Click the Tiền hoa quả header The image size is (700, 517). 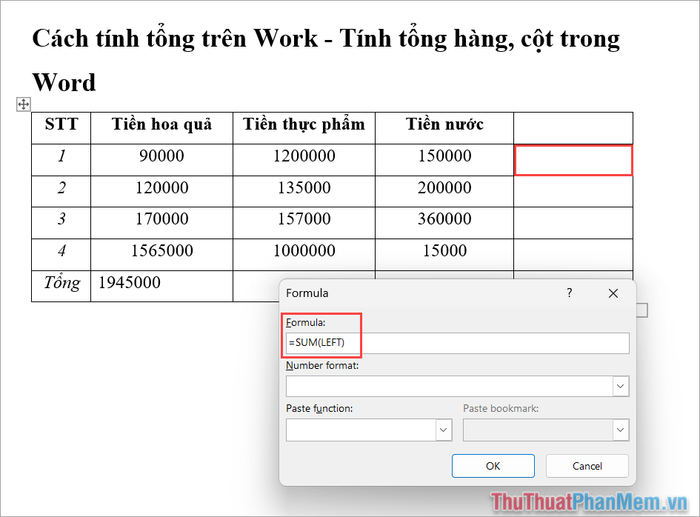[162, 128]
